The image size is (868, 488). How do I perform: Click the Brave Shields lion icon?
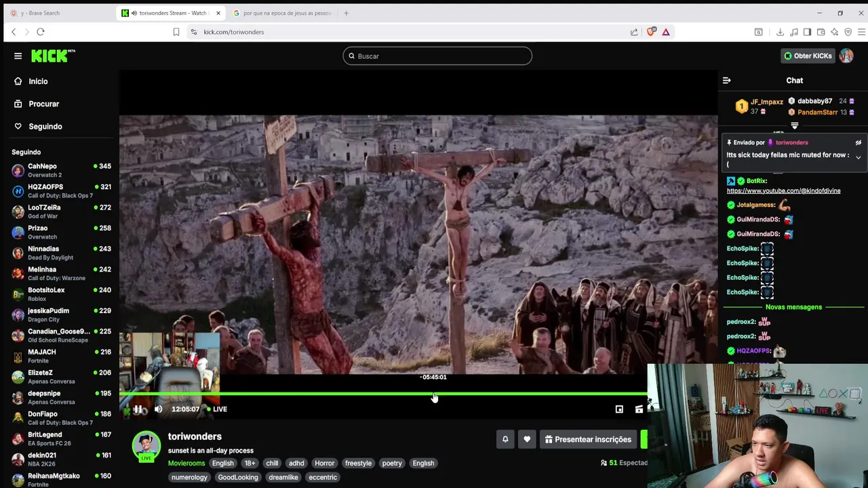(652, 32)
